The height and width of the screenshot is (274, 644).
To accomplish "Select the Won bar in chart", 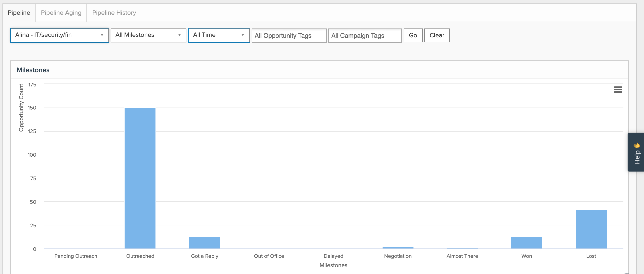I will pyautogui.click(x=527, y=243).
